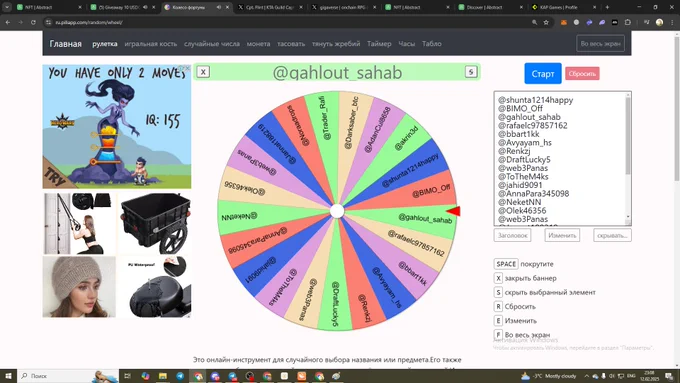Viewport: 680px width, 383px height.
Task: Click the SPACE key hint
Action: coord(506,264)
